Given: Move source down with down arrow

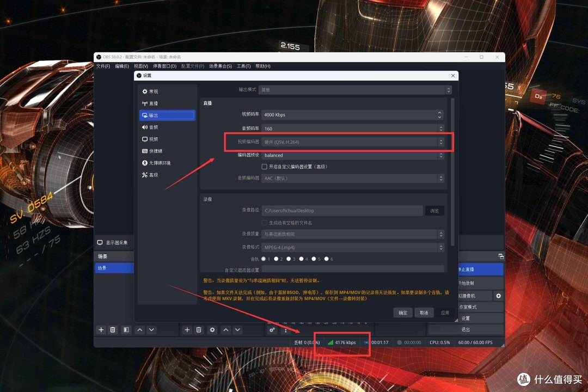Looking at the screenshot, I should coord(237,330).
